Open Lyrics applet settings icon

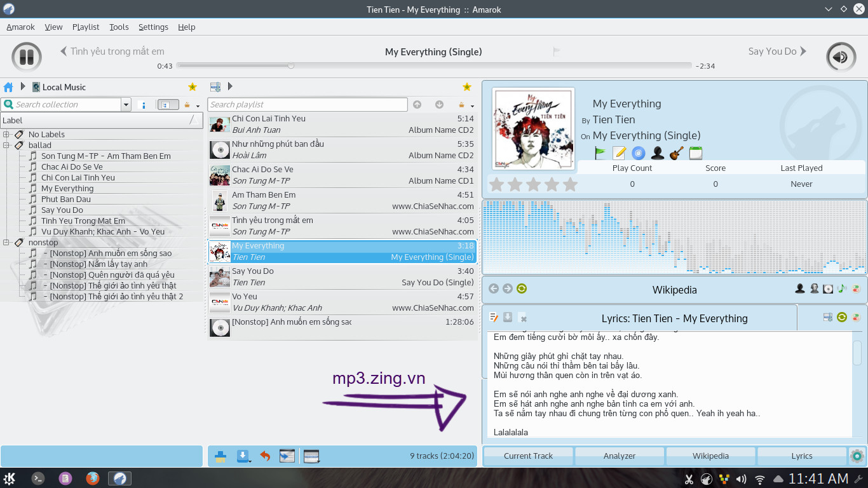856,317
